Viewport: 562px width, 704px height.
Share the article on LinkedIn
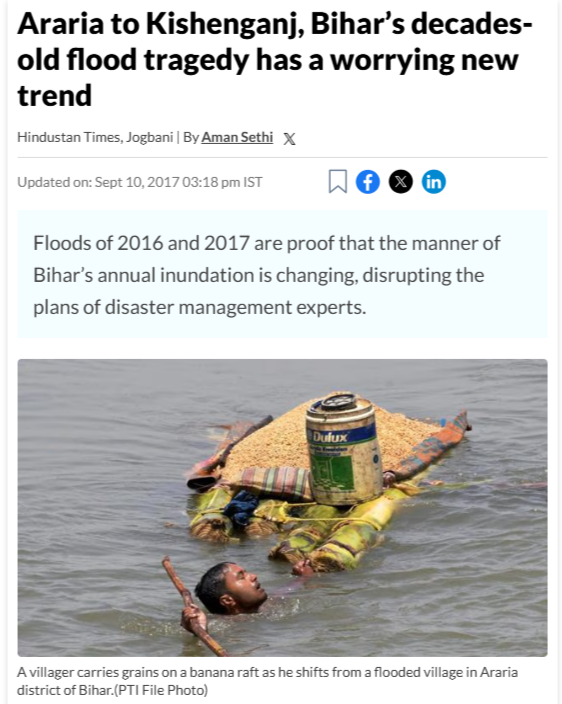tap(434, 181)
